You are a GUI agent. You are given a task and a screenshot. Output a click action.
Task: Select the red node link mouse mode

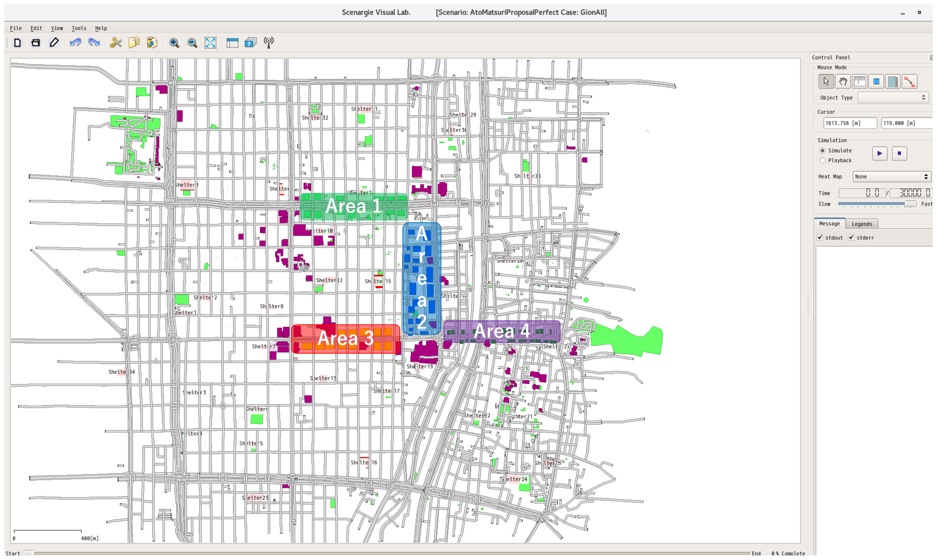point(910,81)
